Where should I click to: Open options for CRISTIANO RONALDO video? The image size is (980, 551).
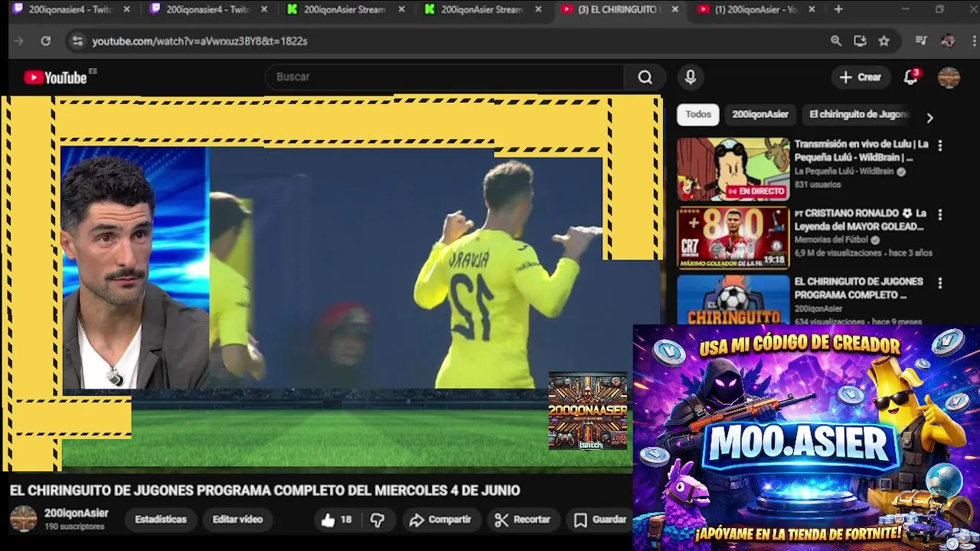point(940,214)
